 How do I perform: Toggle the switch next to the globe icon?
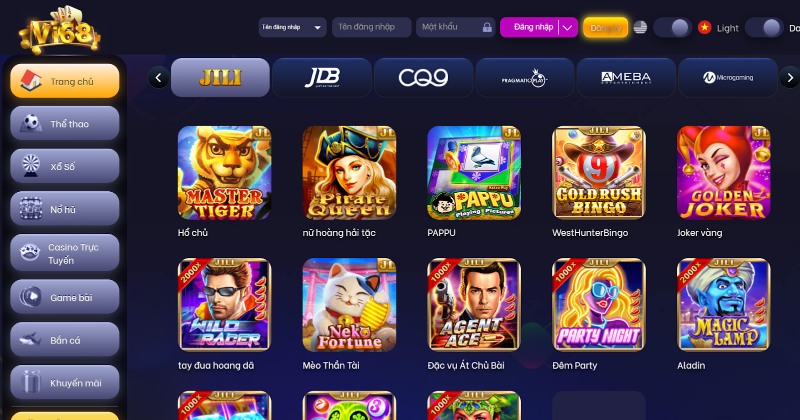pos(672,28)
